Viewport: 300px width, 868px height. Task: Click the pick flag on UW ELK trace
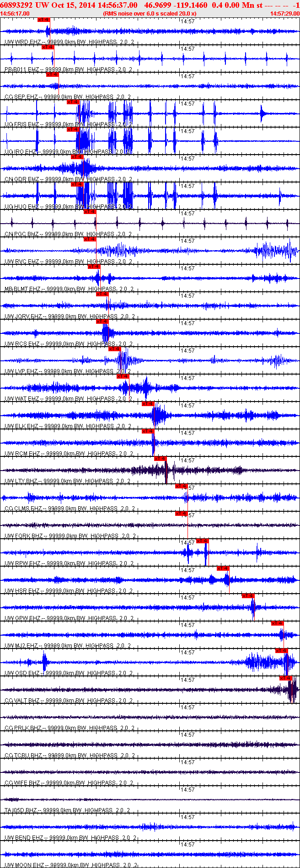148,404
